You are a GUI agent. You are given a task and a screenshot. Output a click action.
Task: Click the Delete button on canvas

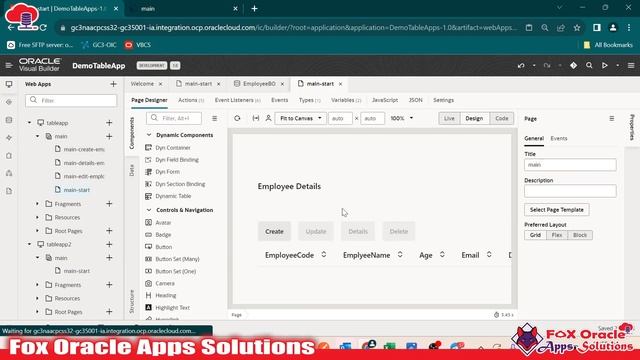pyautogui.click(x=399, y=231)
